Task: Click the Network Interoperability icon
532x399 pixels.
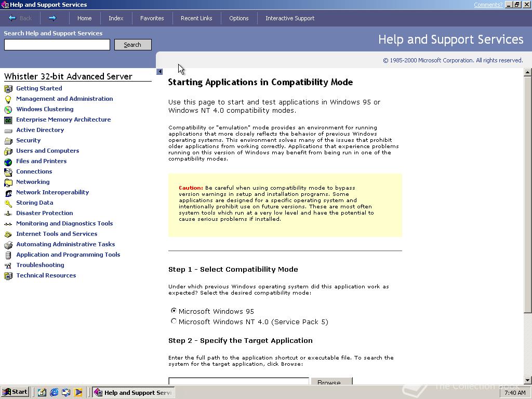Action: (8, 193)
